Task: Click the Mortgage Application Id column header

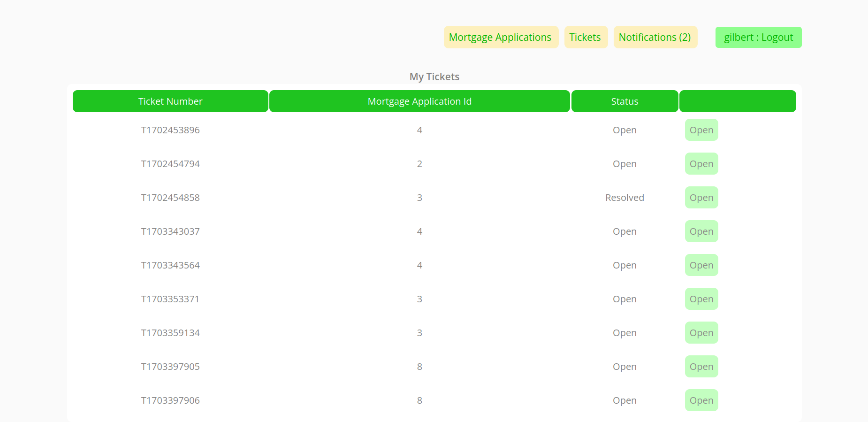Action: pyautogui.click(x=419, y=101)
